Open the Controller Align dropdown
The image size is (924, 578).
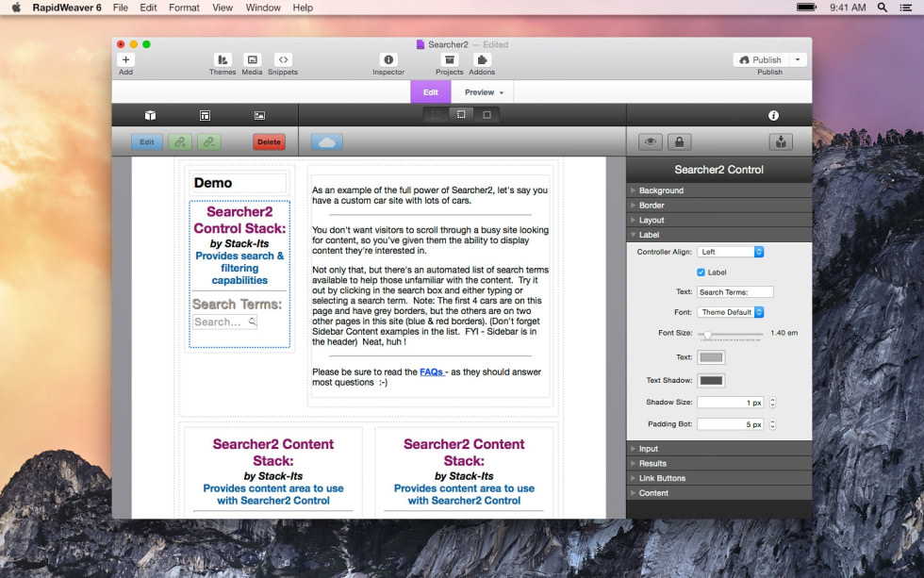(731, 252)
